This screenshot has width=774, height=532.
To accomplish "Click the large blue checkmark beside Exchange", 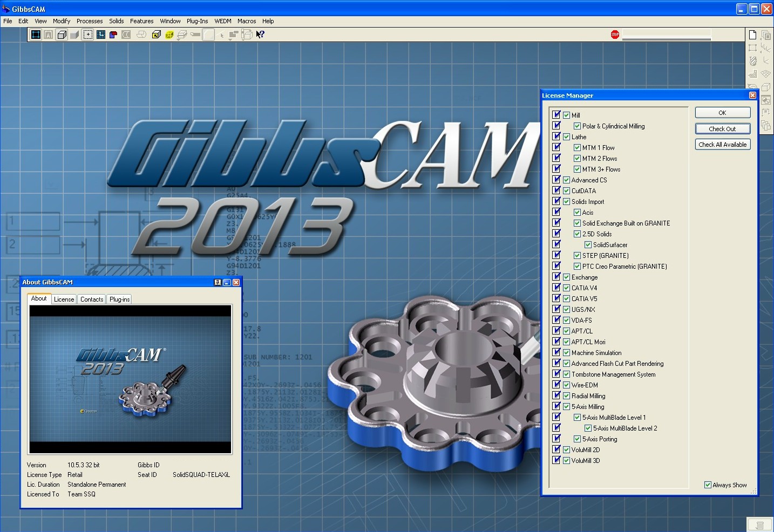I will pos(556,277).
